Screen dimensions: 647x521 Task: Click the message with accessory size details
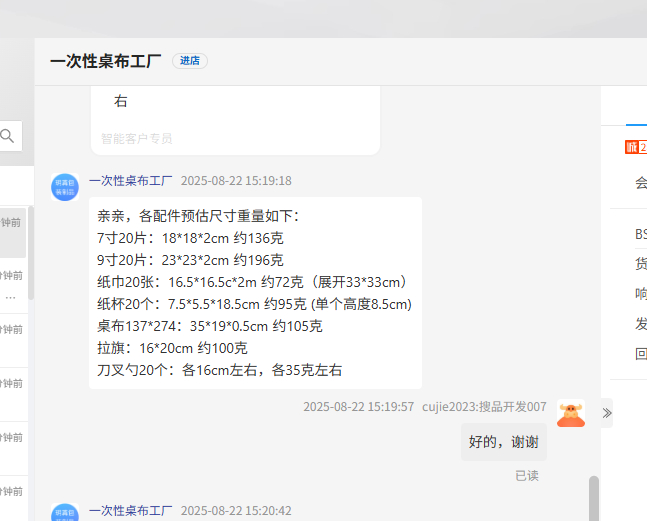pos(255,292)
